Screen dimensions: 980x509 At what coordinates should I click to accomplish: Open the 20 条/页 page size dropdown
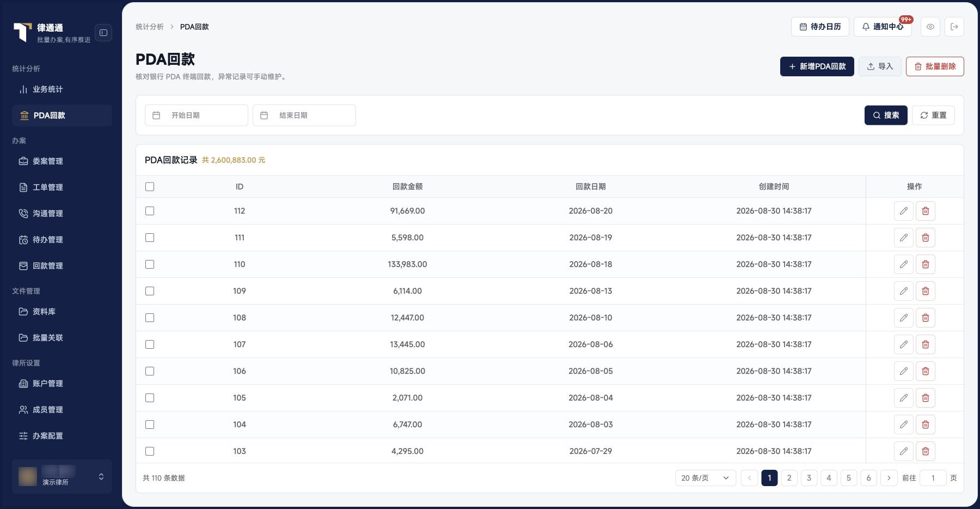706,478
